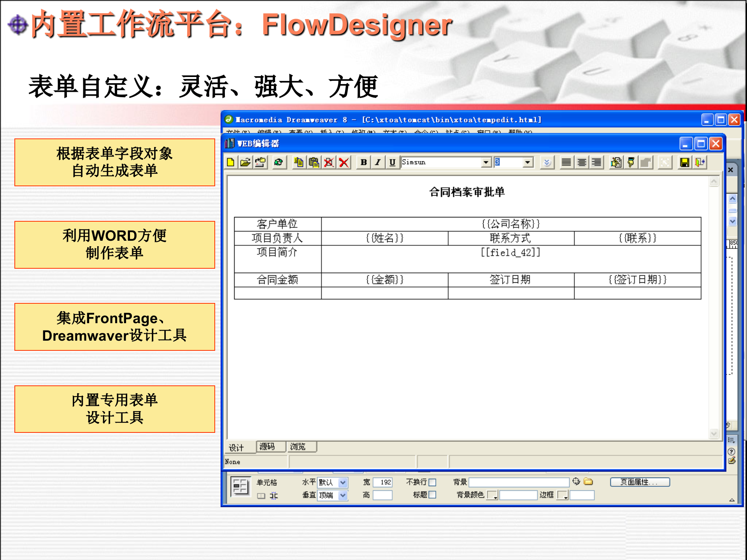Open 页面属性 with its button

[640, 482]
